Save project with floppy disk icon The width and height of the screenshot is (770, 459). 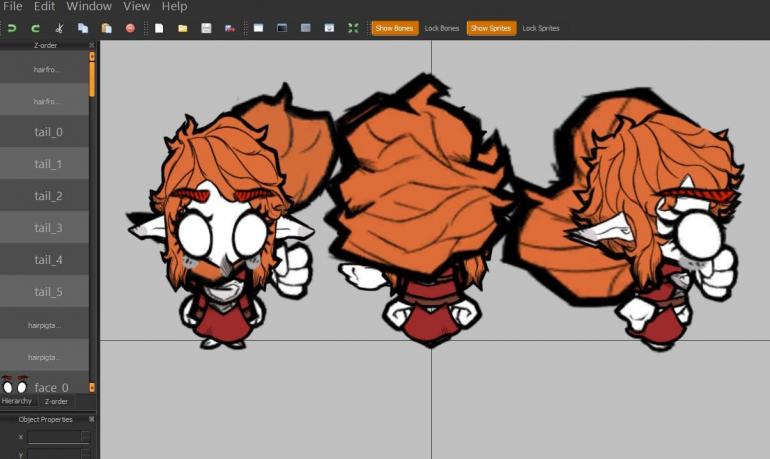click(206, 28)
